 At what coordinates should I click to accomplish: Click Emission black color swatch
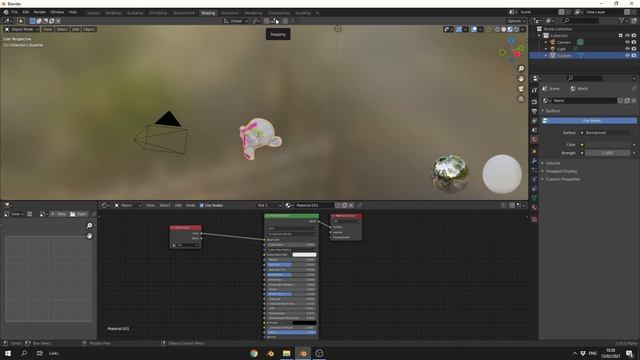(x=304, y=323)
